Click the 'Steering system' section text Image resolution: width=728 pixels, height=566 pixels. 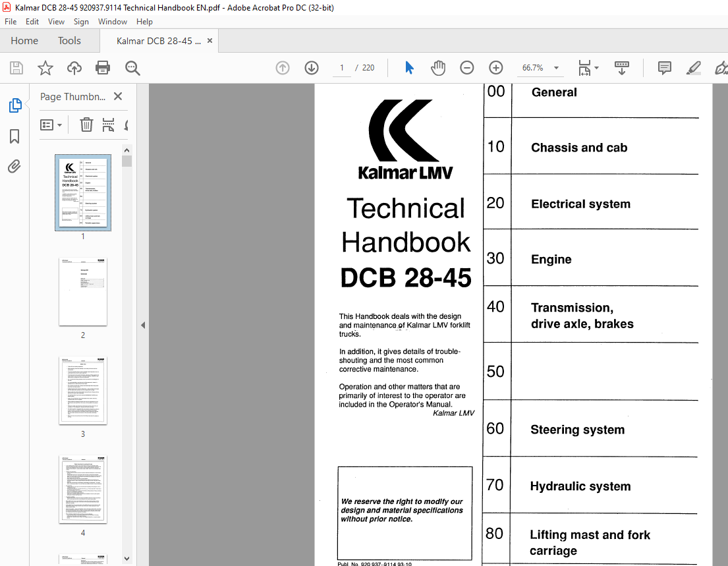click(577, 430)
